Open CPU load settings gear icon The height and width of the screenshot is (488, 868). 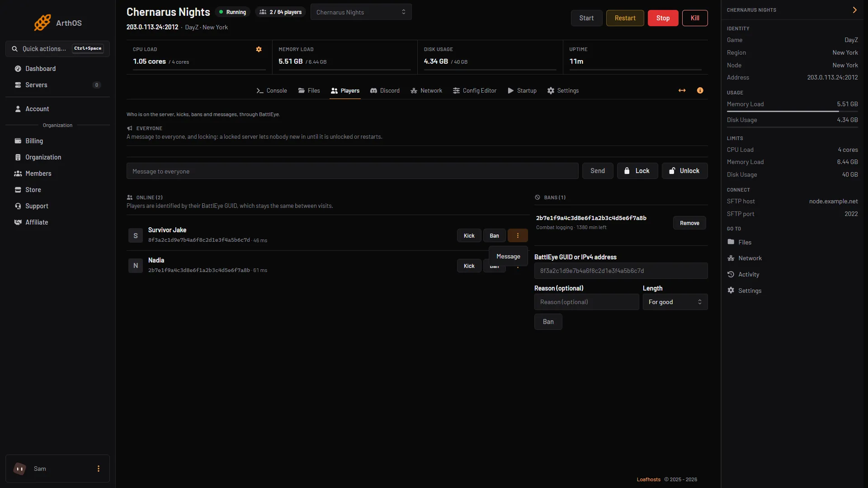point(259,49)
